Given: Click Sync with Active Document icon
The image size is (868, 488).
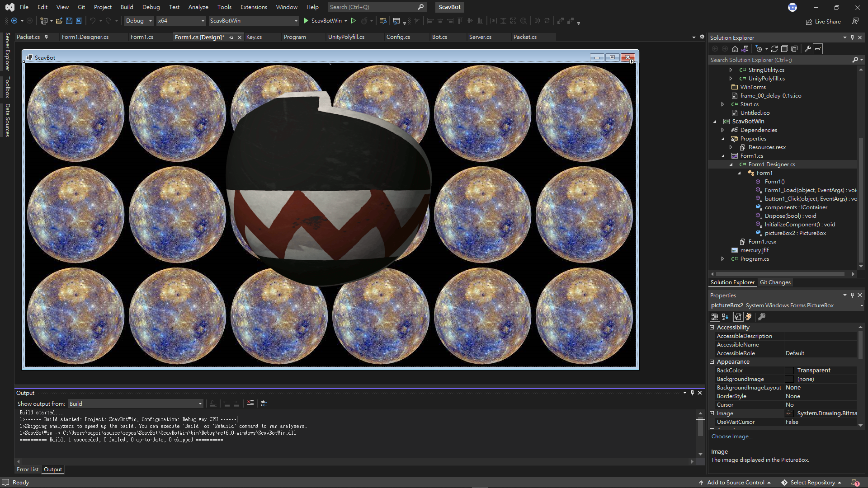Looking at the screenshot, I should click(774, 49).
